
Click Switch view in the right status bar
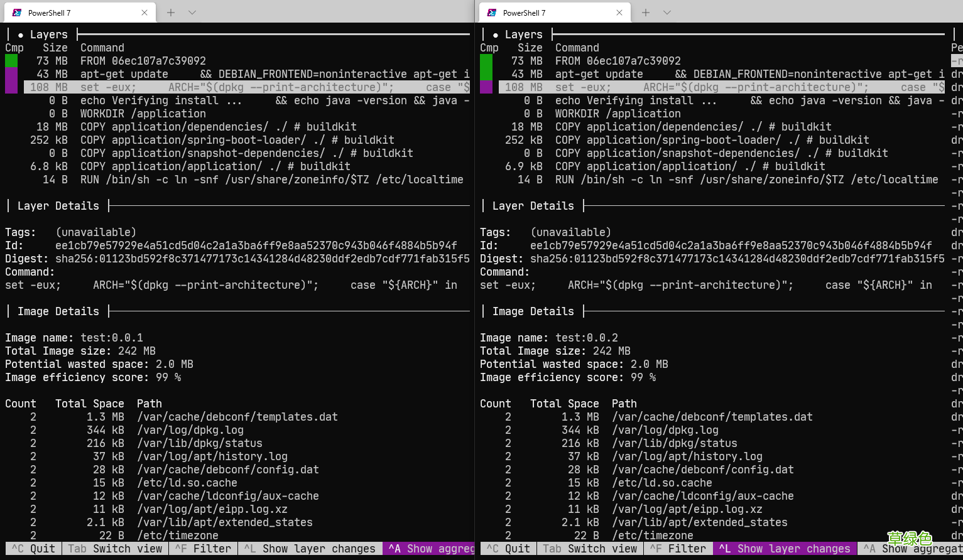pos(590,548)
